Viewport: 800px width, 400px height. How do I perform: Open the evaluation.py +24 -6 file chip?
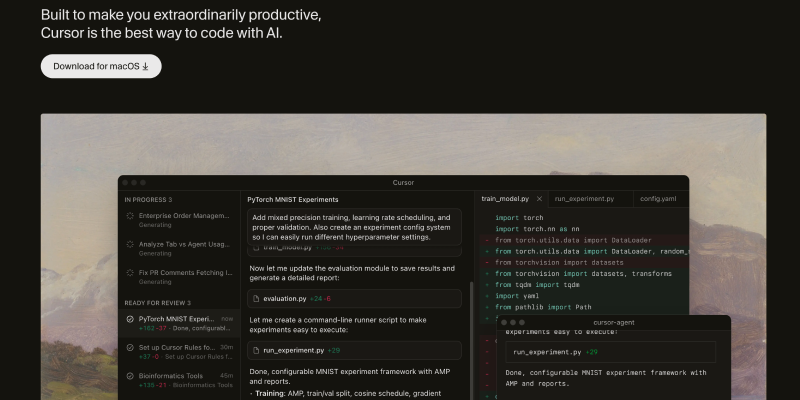coord(354,298)
